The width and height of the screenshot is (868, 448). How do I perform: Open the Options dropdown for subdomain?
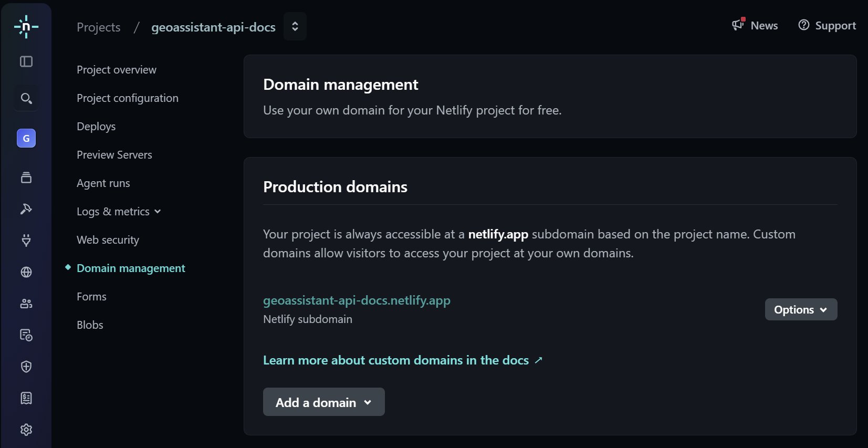[x=800, y=310]
